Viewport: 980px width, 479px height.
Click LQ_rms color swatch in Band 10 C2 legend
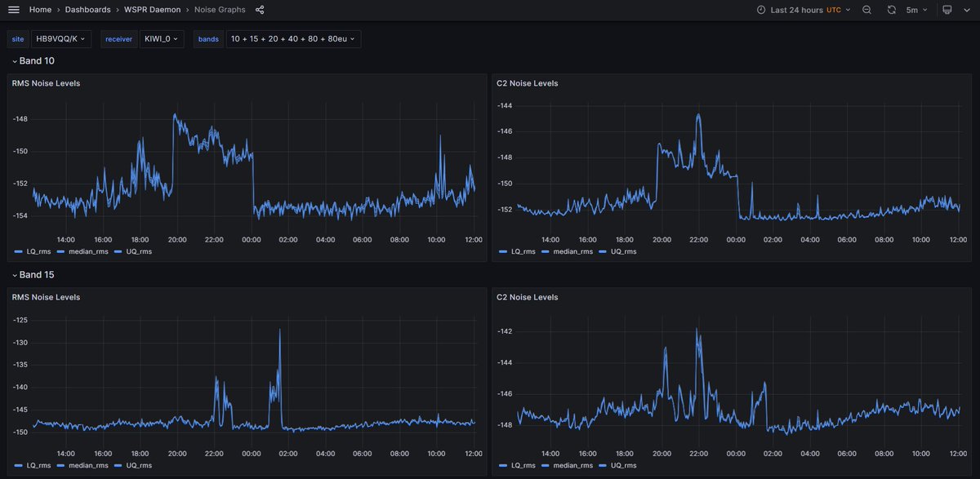[504, 251]
